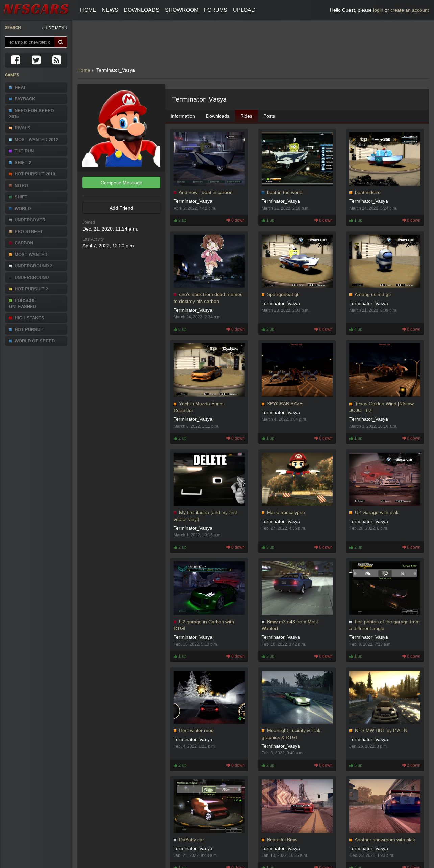The height and width of the screenshot is (868, 434).
Task: Thumbs up 'NFS MW HRT by P A I N'
Action: (x=356, y=765)
